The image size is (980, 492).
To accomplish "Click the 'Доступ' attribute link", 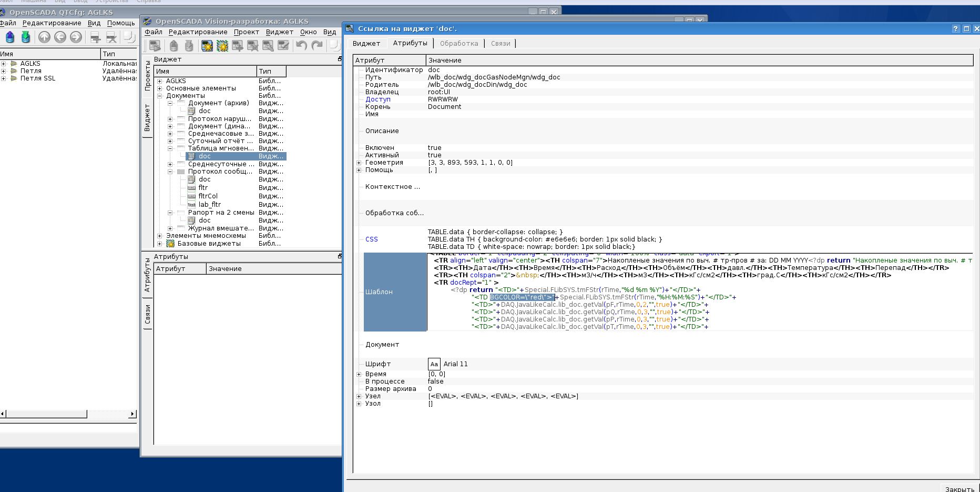I will click(x=377, y=99).
